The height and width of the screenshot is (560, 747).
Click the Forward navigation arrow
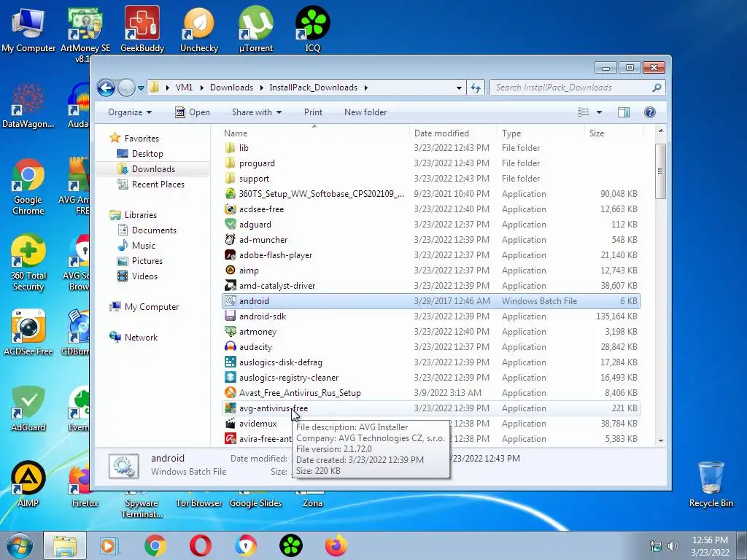[126, 87]
